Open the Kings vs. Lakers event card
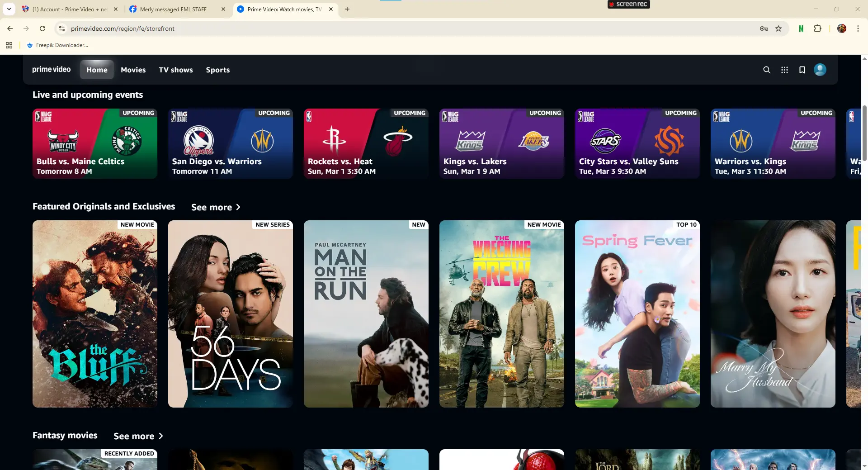The height and width of the screenshot is (470, 868). [502, 143]
